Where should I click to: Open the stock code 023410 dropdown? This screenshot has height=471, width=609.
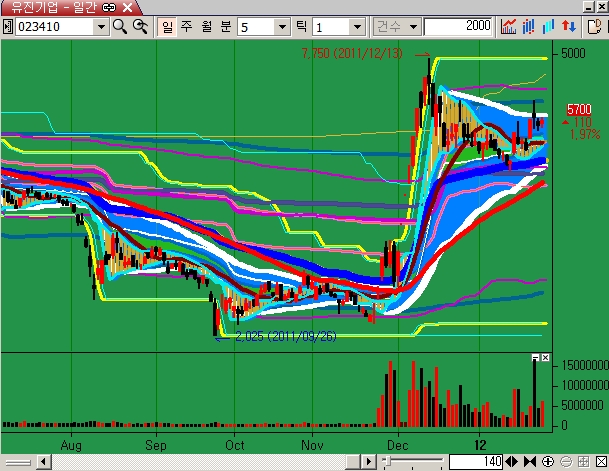[x=101, y=26]
